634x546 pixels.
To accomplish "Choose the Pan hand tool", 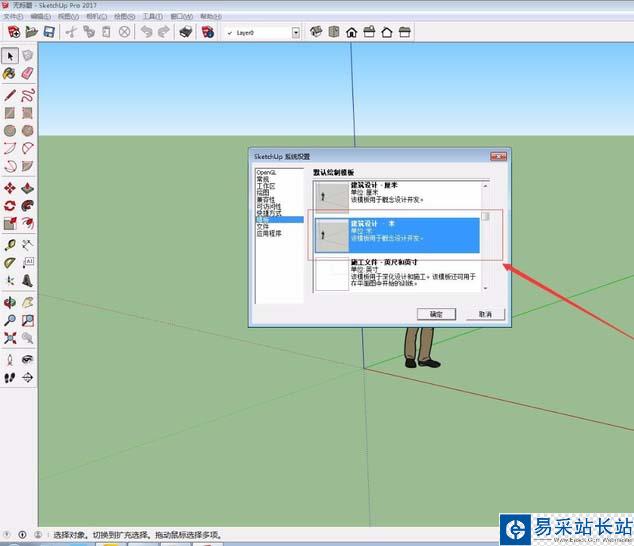I will point(27,303).
